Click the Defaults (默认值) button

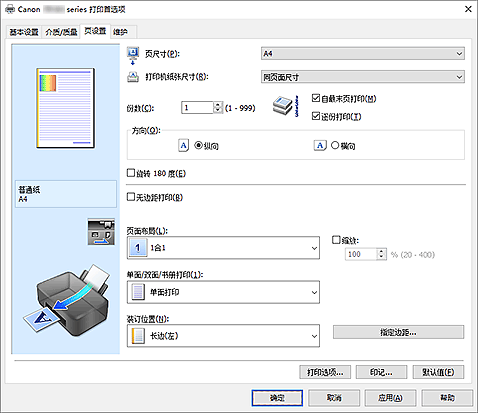[x=438, y=372]
